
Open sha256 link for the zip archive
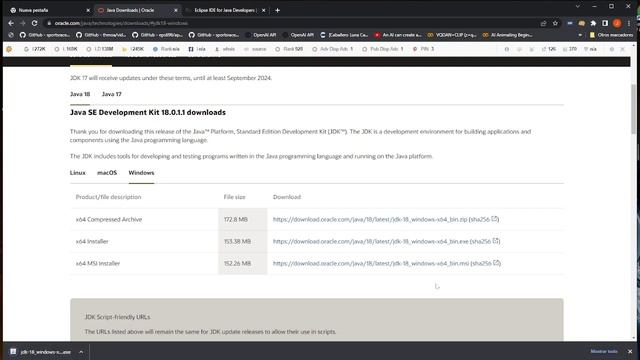coord(484,220)
